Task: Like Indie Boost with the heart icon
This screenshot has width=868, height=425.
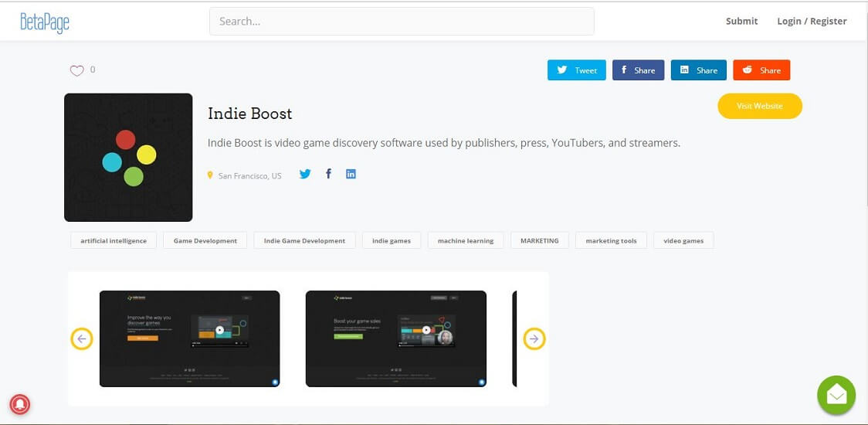Action: click(76, 70)
